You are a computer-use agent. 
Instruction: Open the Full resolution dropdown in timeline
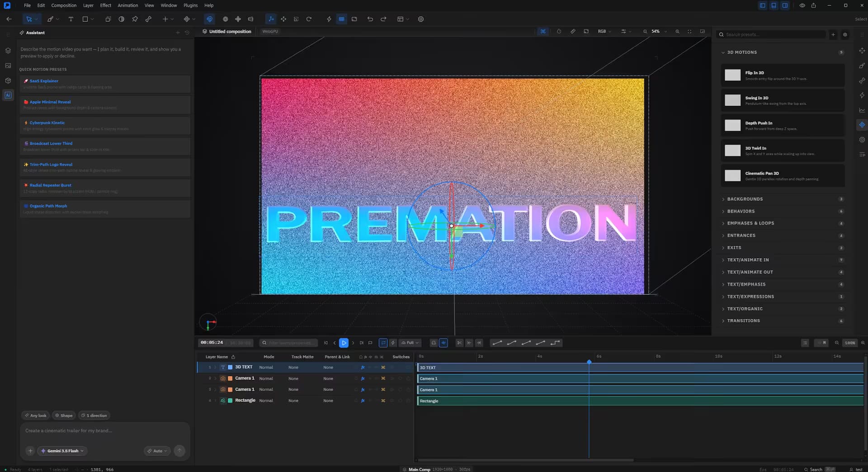(x=410, y=343)
